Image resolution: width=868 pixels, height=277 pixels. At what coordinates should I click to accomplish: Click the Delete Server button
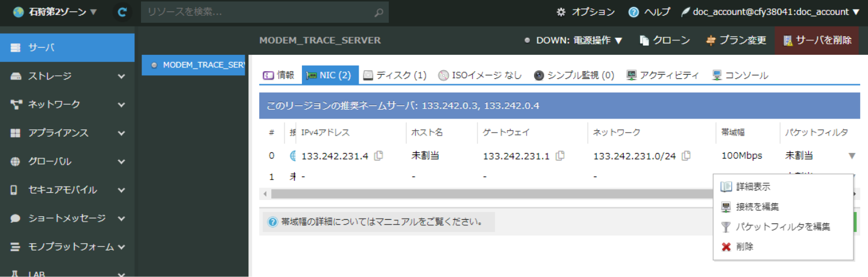817,40
